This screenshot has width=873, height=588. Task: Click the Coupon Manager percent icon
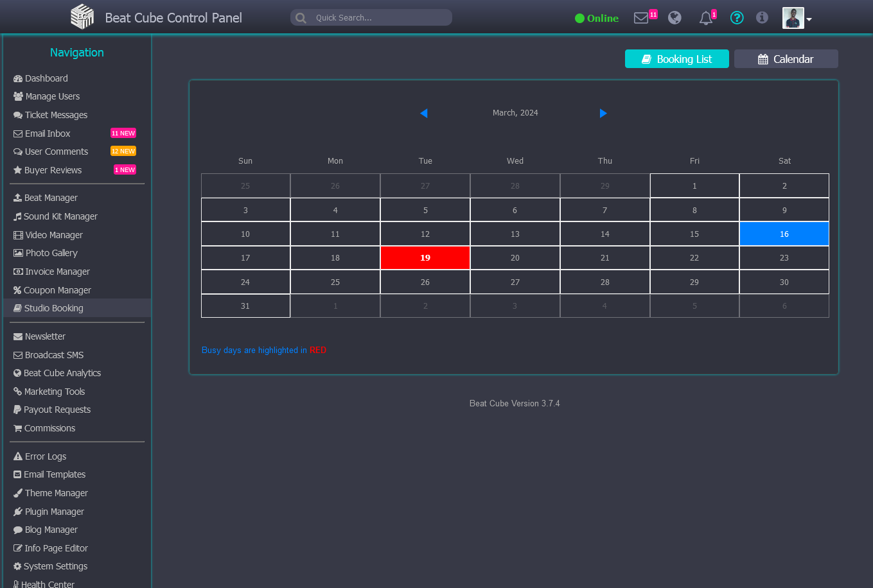click(x=17, y=290)
